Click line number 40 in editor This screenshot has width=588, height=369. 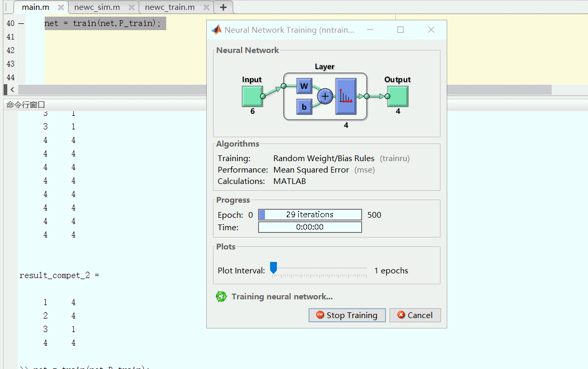coord(10,23)
